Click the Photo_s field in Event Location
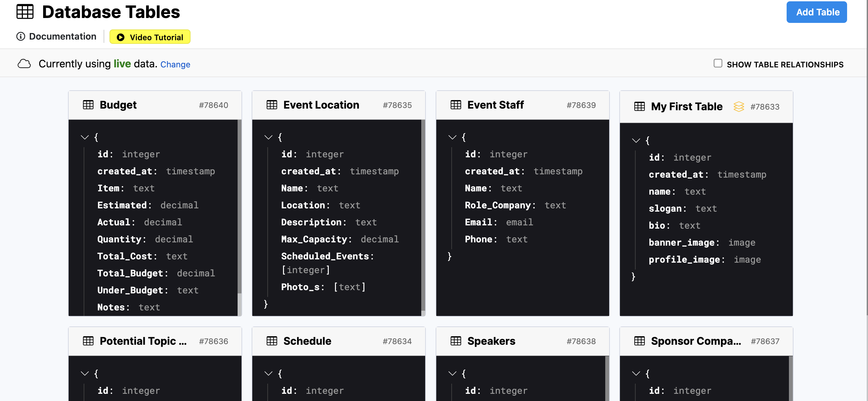 point(324,287)
